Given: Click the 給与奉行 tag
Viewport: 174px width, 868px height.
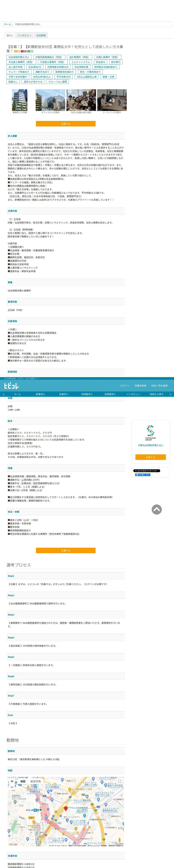Looking at the screenshot, I should (x=116, y=62).
